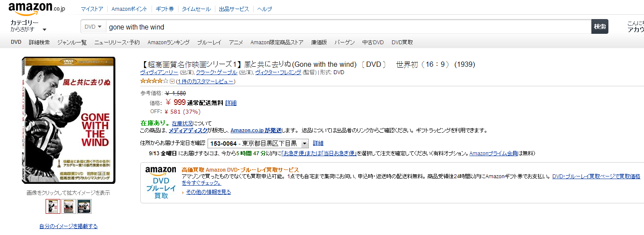Image resolution: width=644 pixels, height=235 pixels.
Task: Open 詳細 link beside address dropdown
Action: pos(318,143)
